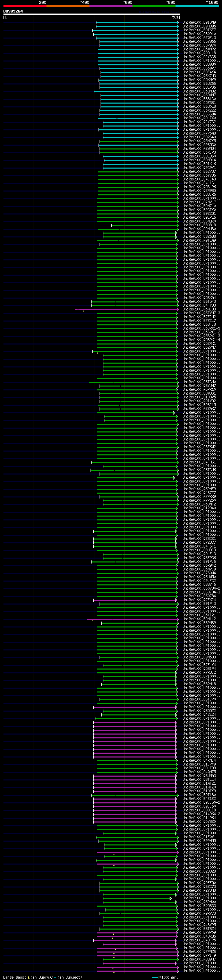Select label UniRef100_B9RS40
Viewport: 222px width, 980px height.
pos(199,137)
